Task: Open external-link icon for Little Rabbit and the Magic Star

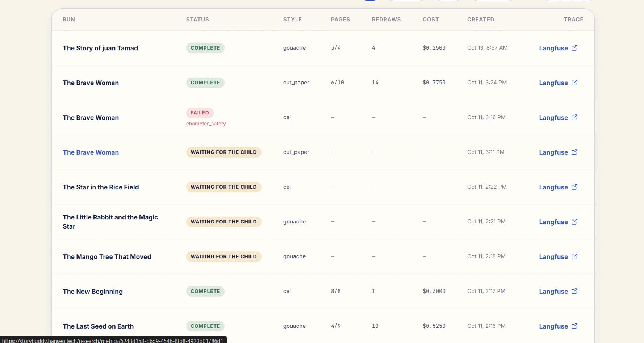Action: click(x=574, y=222)
